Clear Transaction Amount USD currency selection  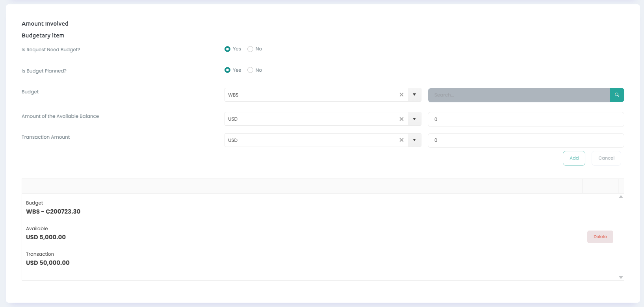[x=401, y=140]
